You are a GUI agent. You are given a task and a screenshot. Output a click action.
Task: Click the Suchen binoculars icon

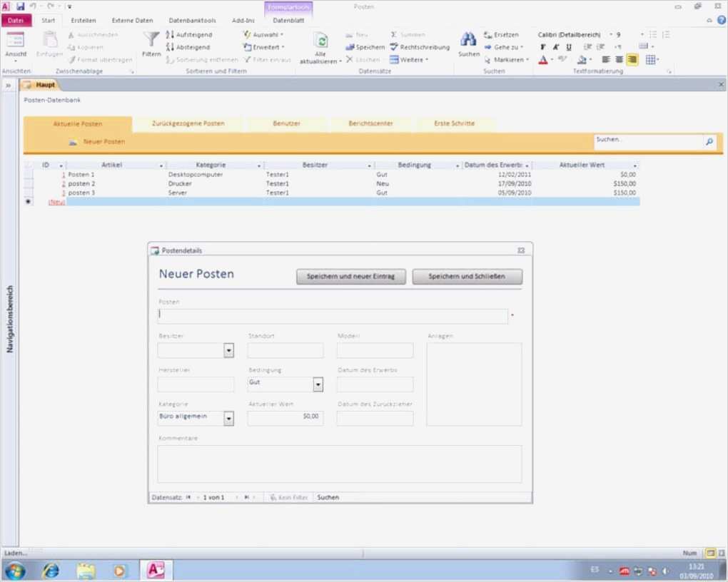(x=468, y=39)
